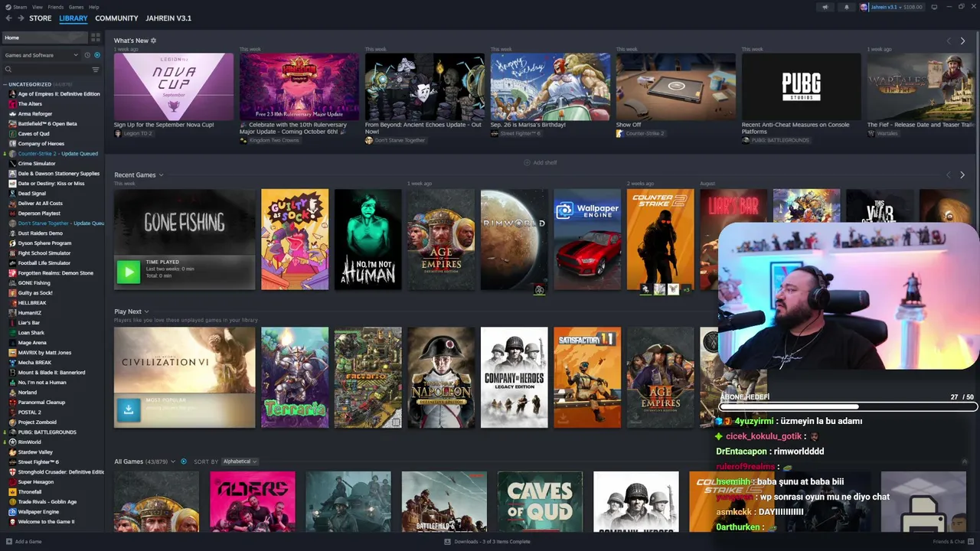Open the Friends menu
Viewport: 980px width, 551px height.
(56, 7)
